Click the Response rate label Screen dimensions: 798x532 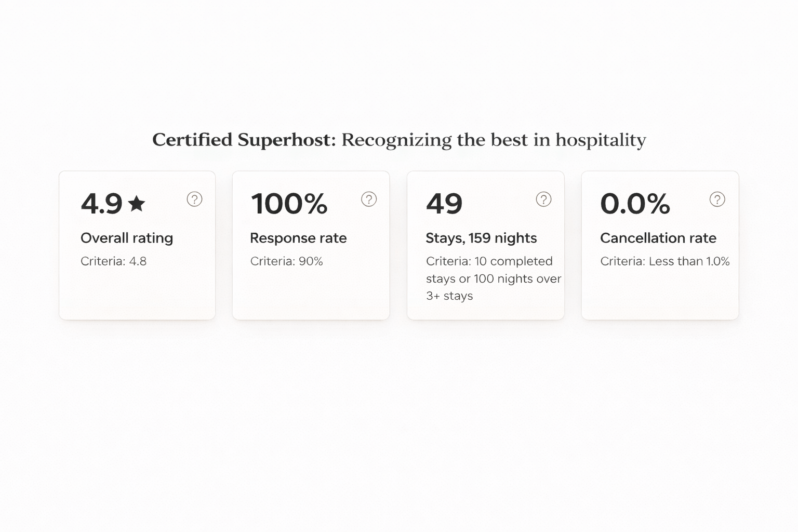point(298,238)
